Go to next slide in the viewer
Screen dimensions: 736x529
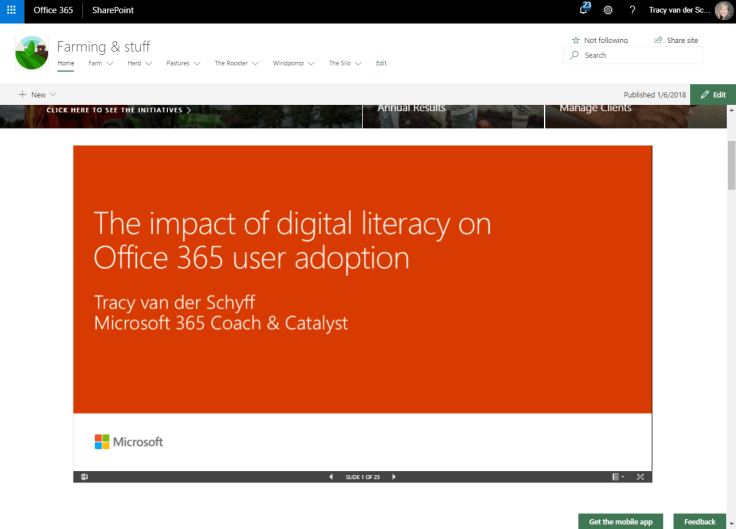pos(394,477)
